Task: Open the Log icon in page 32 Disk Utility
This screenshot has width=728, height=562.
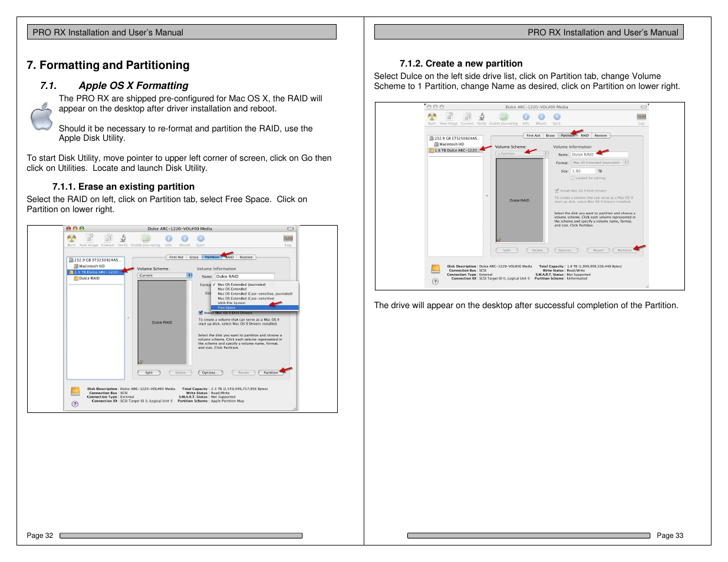Action: (288, 238)
